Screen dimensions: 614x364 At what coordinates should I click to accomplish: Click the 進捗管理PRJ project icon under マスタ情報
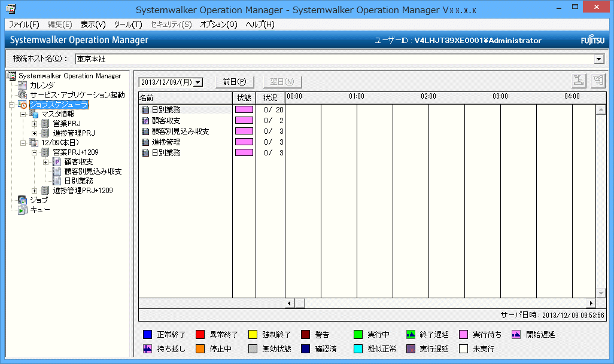tap(45, 133)
